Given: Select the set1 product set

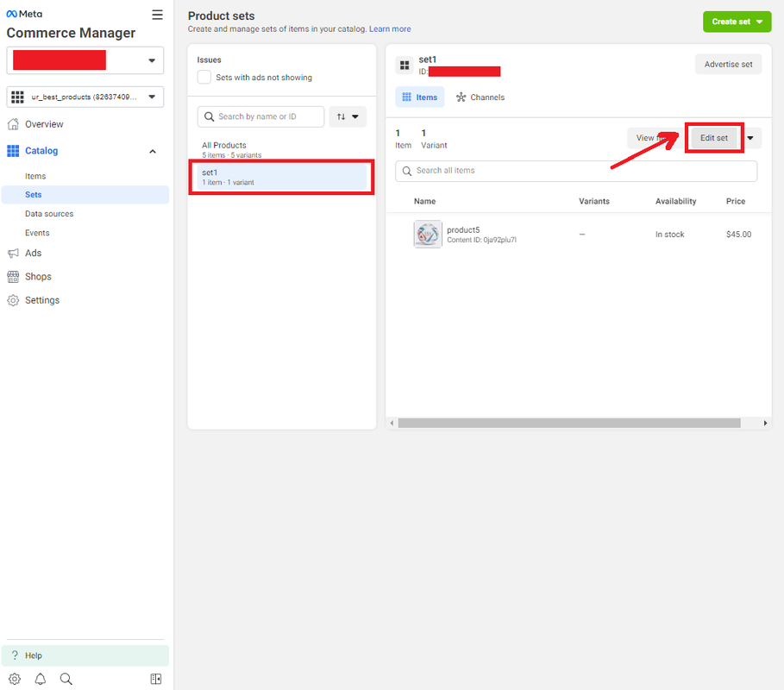Looking at the screenshot, I should 281,177.
